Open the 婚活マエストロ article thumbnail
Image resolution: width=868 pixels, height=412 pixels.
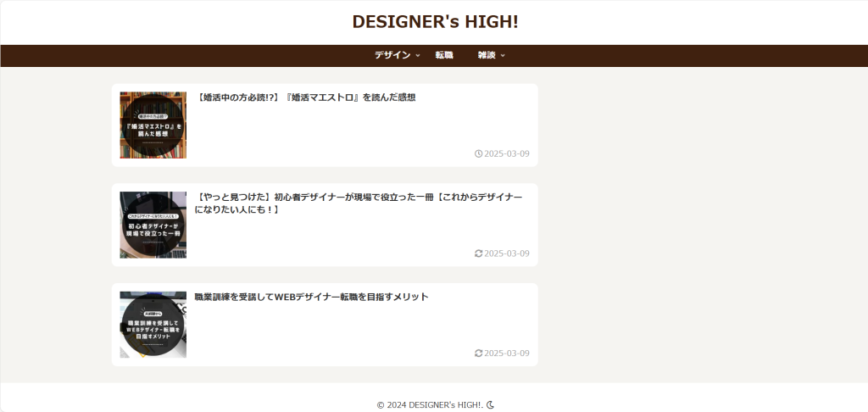pyautogui.click(x=153, y=125)
